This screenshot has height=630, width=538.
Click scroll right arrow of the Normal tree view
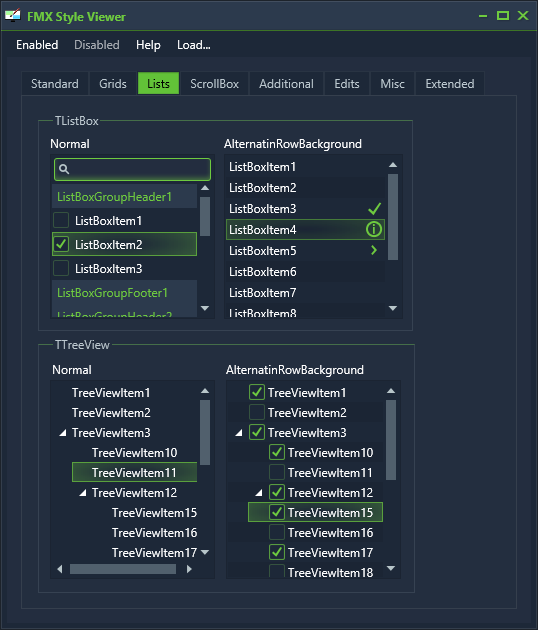coord(189,569)
